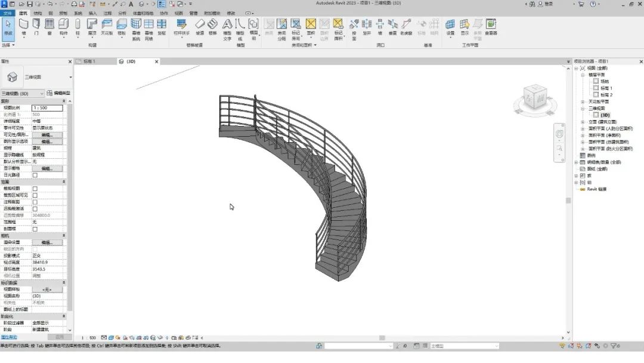
Task: Open the work plane Viewer
Action: click(x=491, y=27)
